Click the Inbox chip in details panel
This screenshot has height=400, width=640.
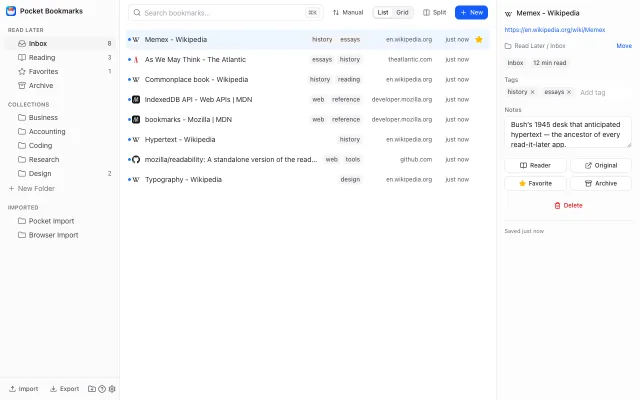point(516,63)
